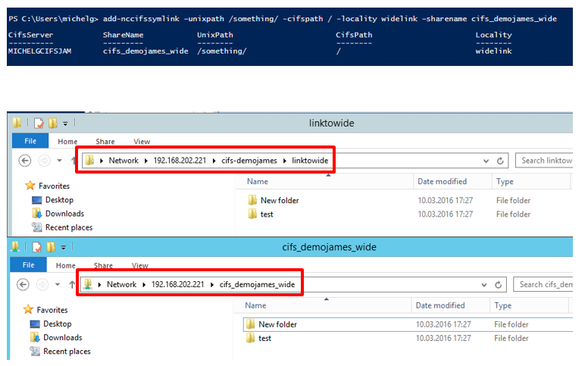Open File tab in cifs_demojames_wide window
Image resolution: width=588 pixels, height=366 pixels.
pyautogui.click(x=29, y=265)
